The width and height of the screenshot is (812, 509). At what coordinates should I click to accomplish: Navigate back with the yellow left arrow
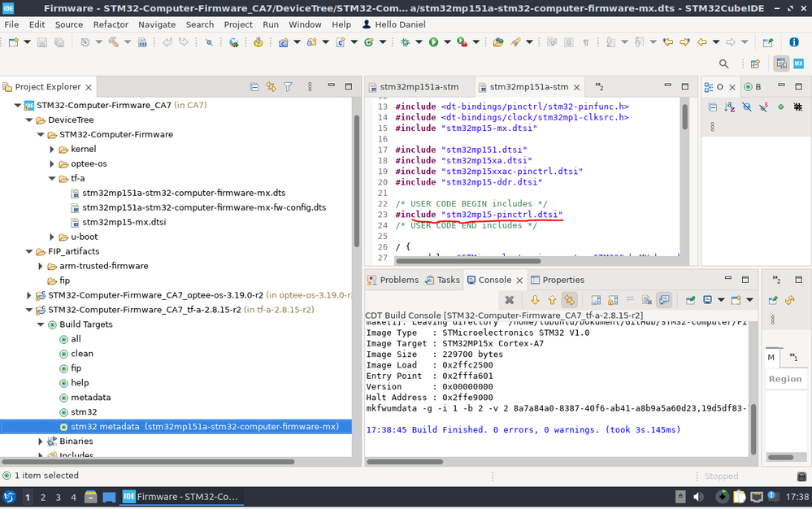click(701, 42)
